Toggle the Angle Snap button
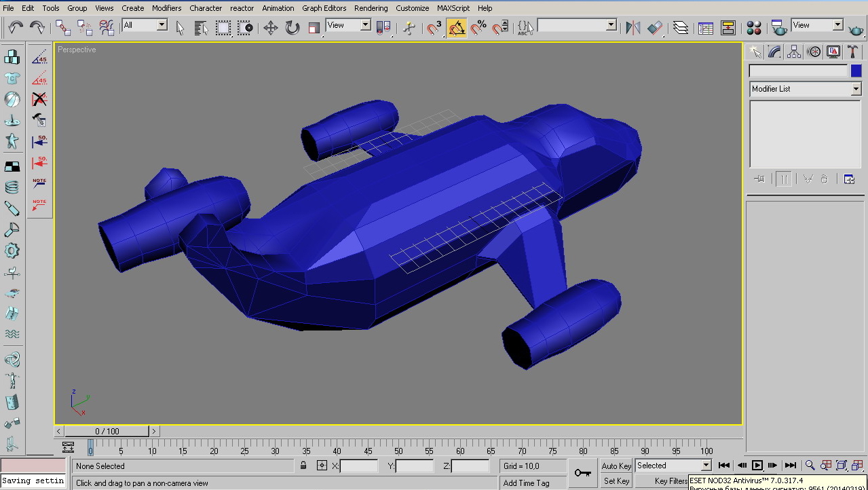 pos(457,27)
